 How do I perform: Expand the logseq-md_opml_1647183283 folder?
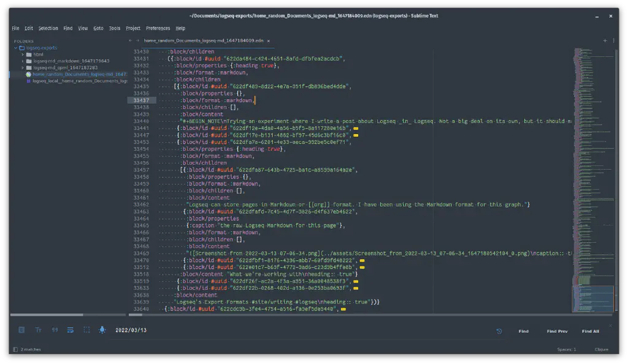[23, 67]
